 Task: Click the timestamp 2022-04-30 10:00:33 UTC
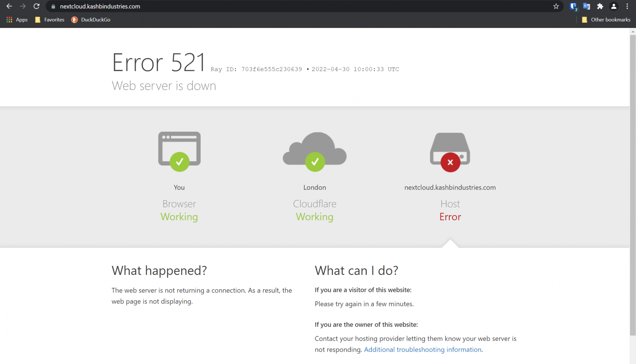click(x=355, y=69)
